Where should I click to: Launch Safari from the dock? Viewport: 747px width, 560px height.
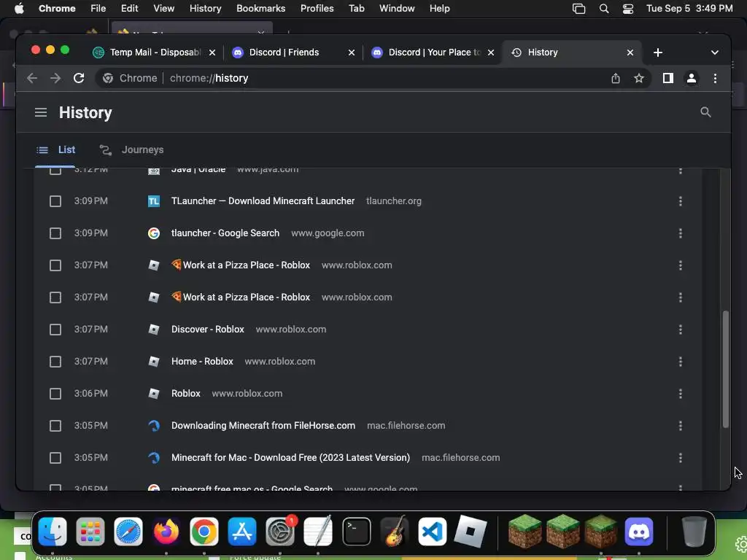(128, 532)
